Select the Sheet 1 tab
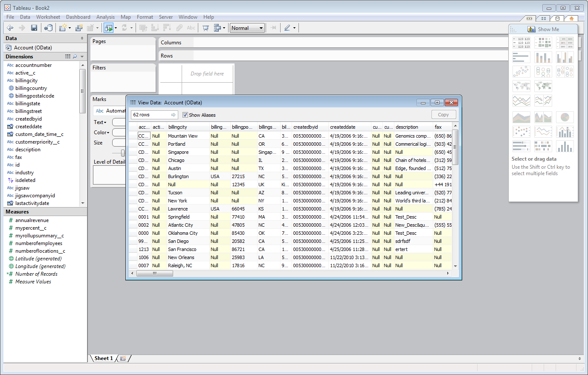This screenshot has width=588, height=375. click(x=103, y=358)
